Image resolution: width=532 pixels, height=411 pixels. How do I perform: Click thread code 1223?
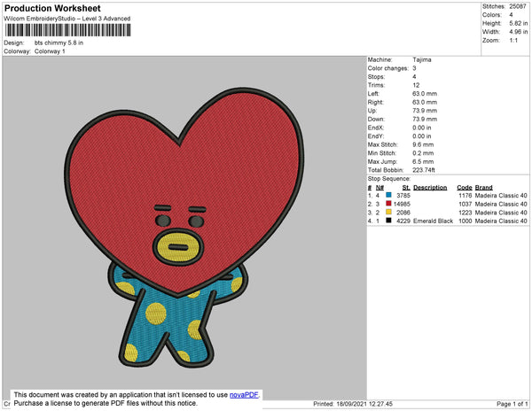[465, 213]
